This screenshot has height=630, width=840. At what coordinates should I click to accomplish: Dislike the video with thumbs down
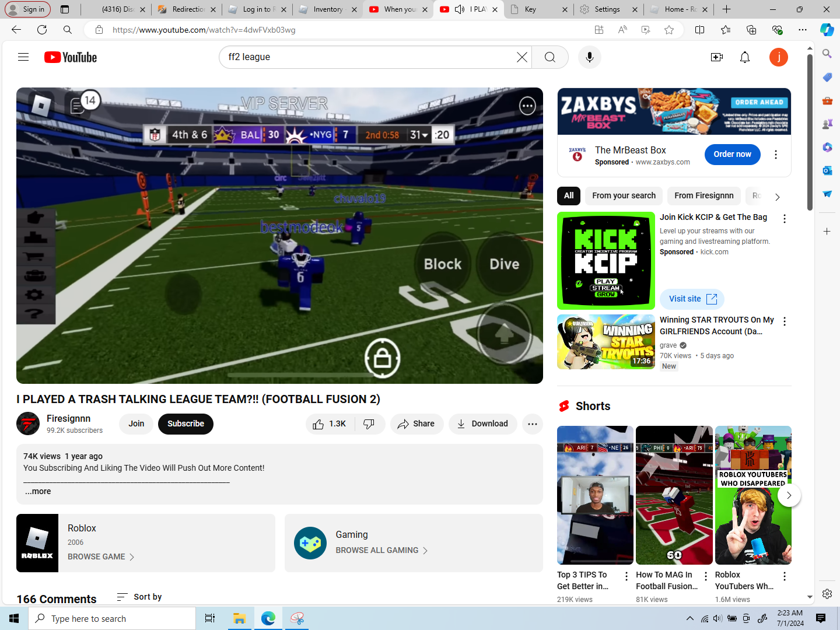click(370, 424)
